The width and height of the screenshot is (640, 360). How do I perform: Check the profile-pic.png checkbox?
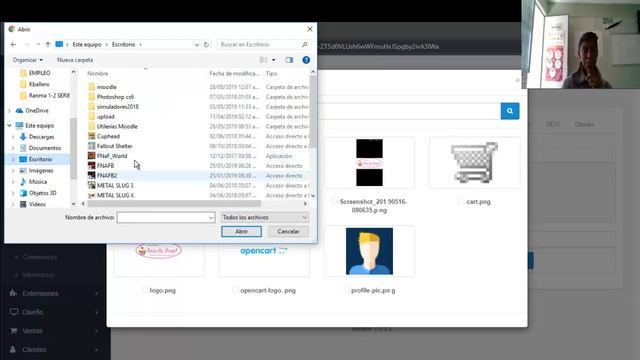point(347,290)
